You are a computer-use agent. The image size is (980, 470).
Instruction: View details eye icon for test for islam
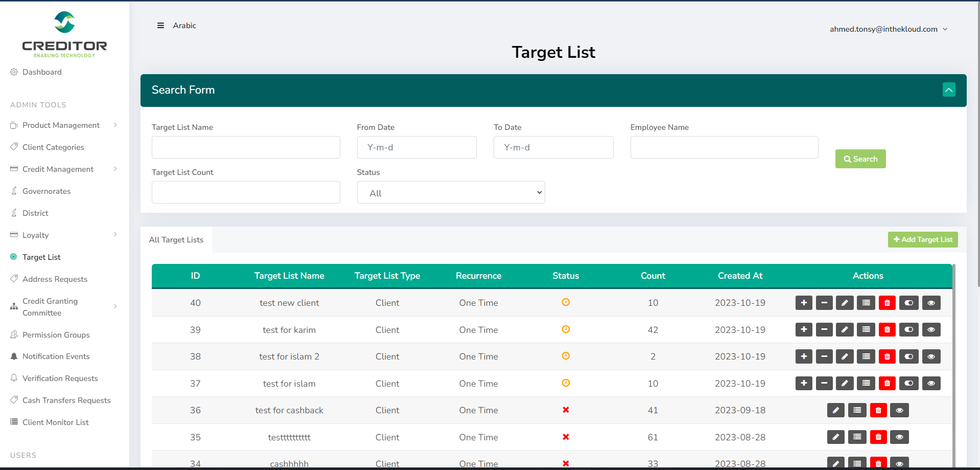click(931, 384)
